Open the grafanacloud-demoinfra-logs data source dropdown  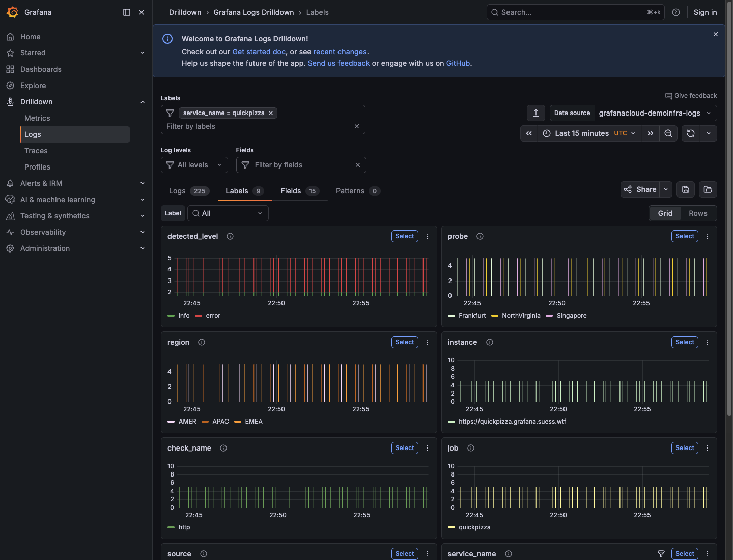655,113
